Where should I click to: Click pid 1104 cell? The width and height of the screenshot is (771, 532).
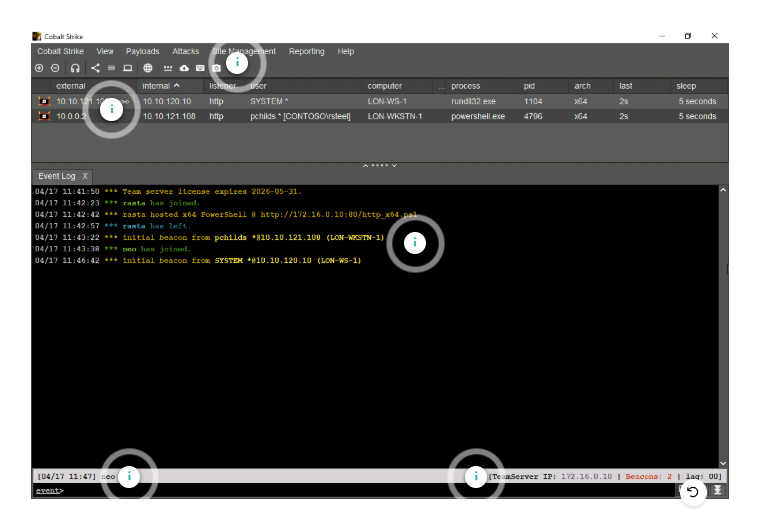533,101
